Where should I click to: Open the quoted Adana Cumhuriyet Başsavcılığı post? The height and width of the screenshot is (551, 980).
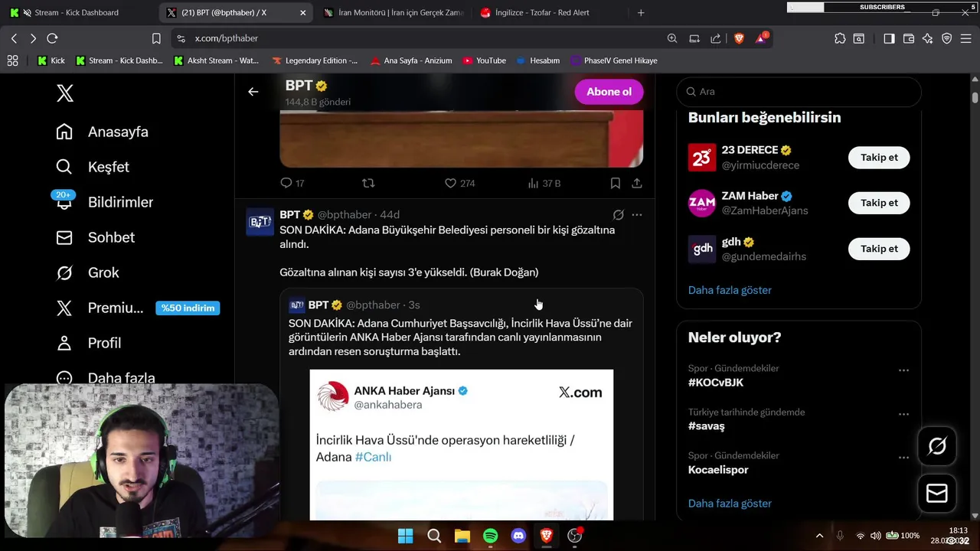(461, 337)
